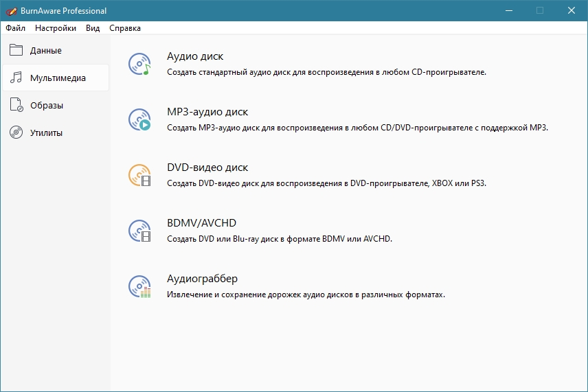
Task: Select the Утилиты sidebar category
Action: click(46, 132)
